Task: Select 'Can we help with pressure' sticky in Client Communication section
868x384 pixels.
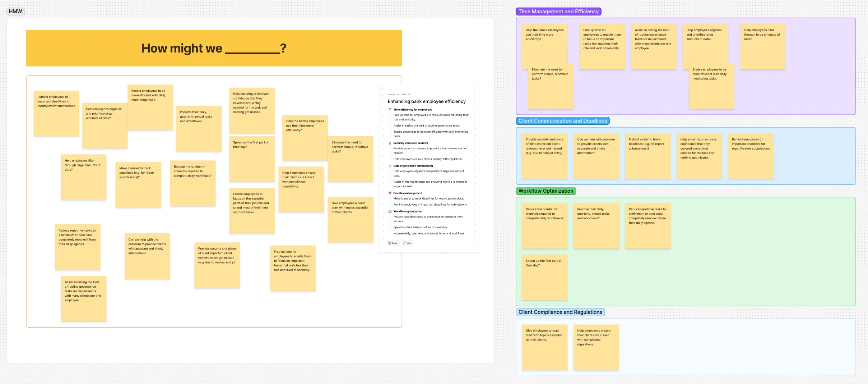Action: point(596,156)
